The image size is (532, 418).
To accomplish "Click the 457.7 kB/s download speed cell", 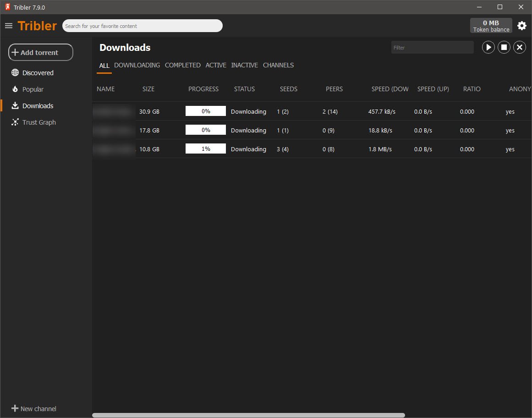I will click(x=382, y=112).
